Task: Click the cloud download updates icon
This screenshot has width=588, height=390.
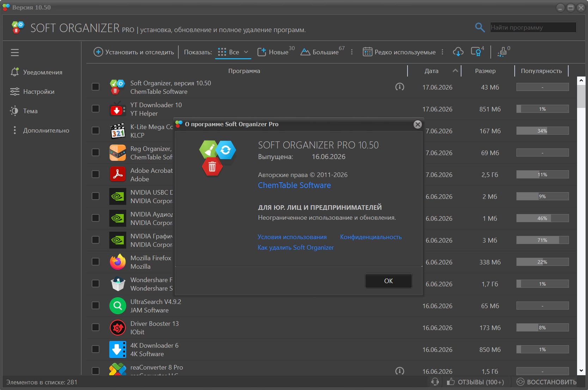Action: [x=458, y=52]
